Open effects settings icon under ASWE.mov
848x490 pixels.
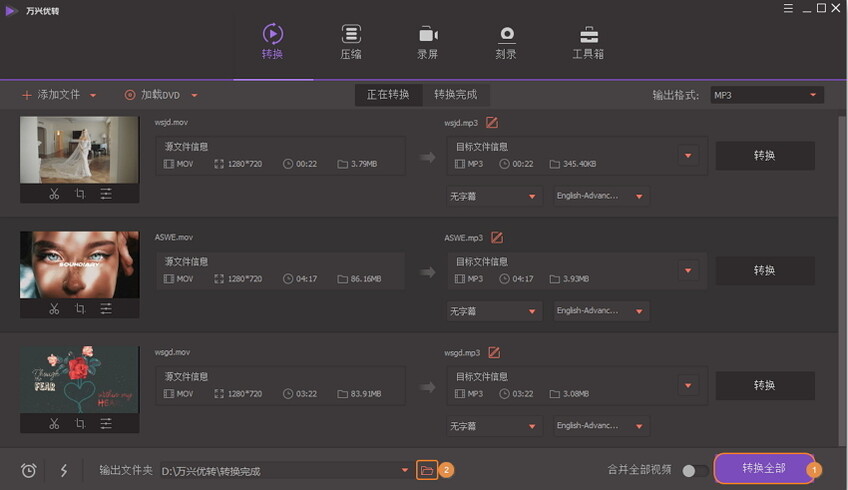tap(106, 308)
